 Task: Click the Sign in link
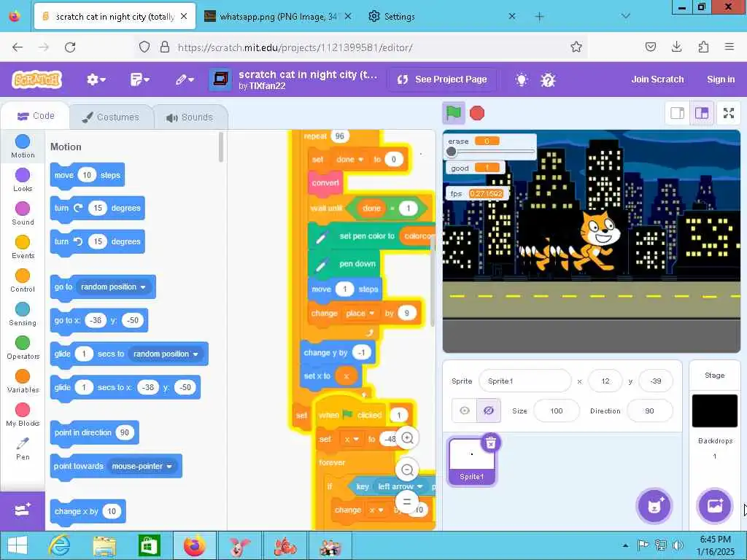tap(721, 79)
